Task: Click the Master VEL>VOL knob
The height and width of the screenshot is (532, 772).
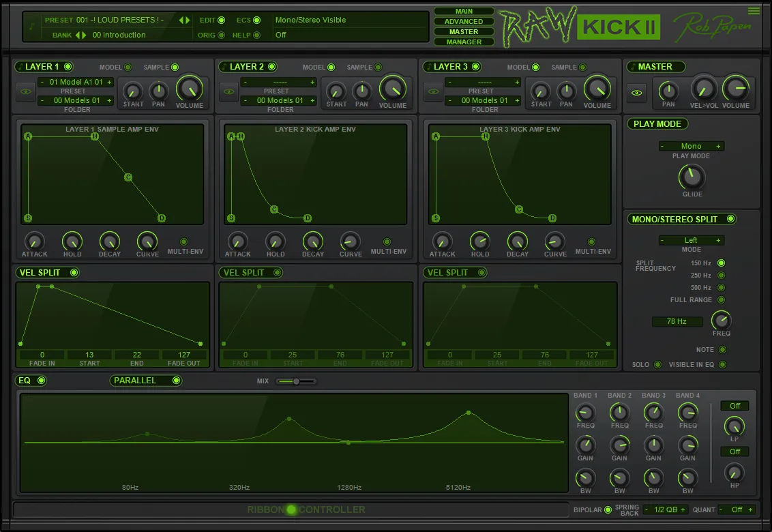Action: coord(704,89)
